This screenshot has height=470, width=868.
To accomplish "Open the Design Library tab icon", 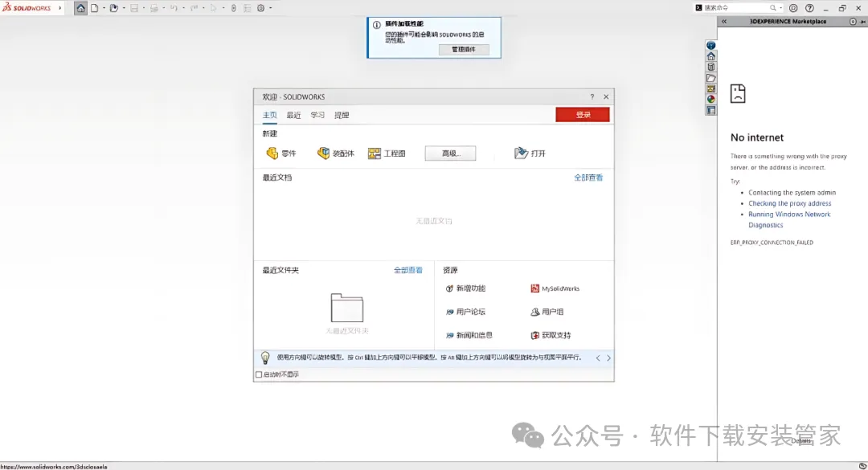I will [x=711, y=67].
